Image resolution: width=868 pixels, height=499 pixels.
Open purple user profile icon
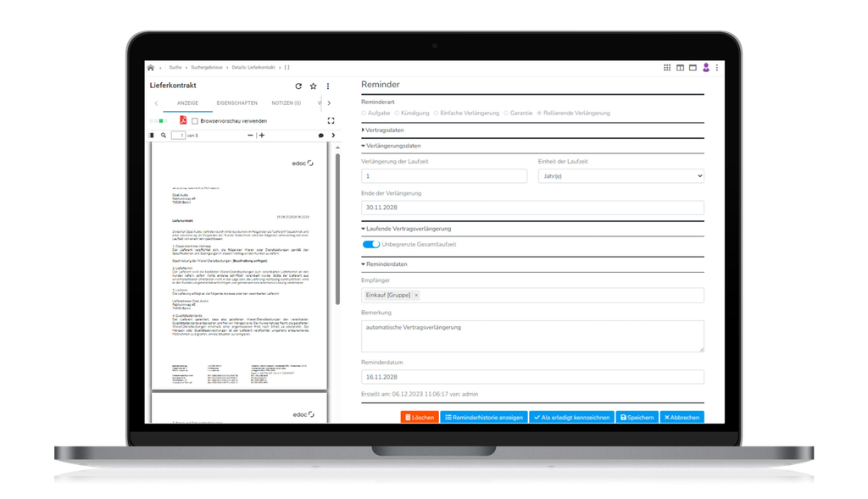(x=706, y=68)
